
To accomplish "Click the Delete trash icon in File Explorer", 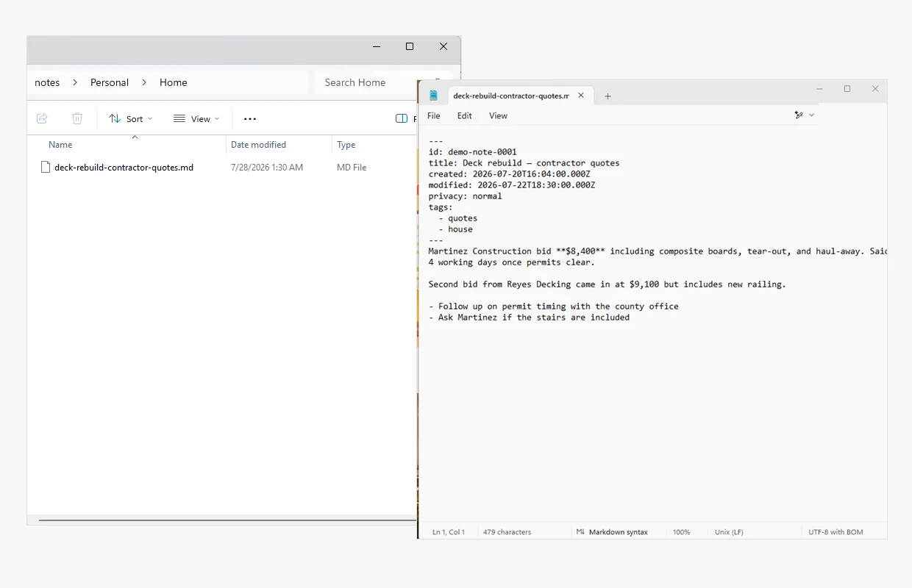I will 77,118.
